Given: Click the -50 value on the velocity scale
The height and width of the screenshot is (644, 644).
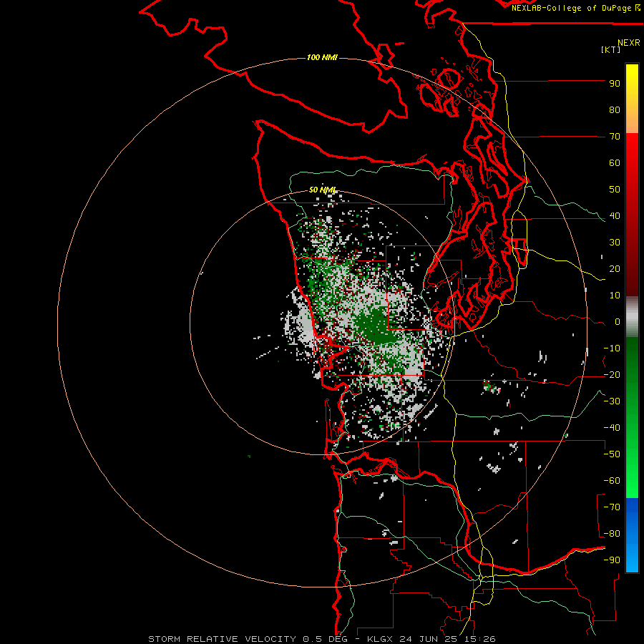Looking at the screenshot, I should pyautogui.click(x=612, y=454).
